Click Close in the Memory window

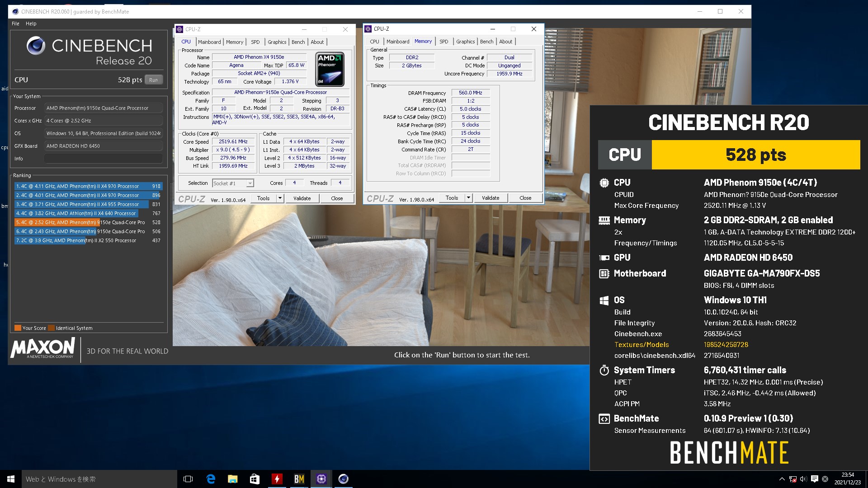pyautogui.click(x=525, y=198)
